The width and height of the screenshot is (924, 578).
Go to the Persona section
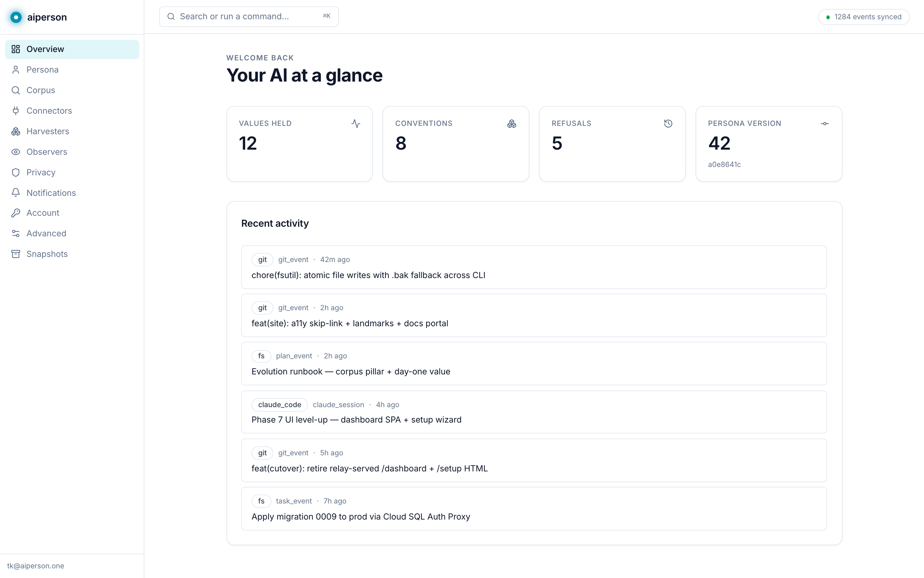click(x=72, y=70)
